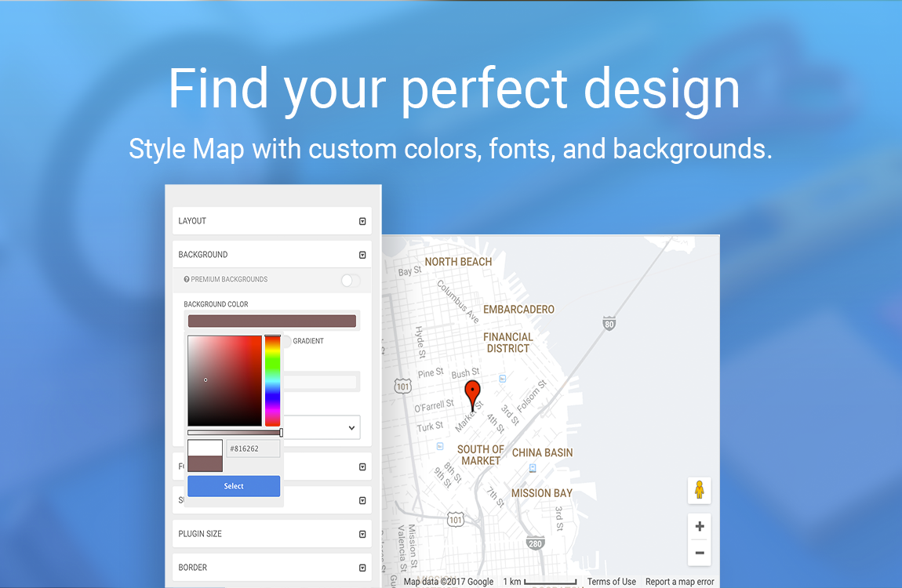The image size is (902, 588).
Task: Click the upper Highway 101 shield near Pine St
Action: tap(403, 387)
